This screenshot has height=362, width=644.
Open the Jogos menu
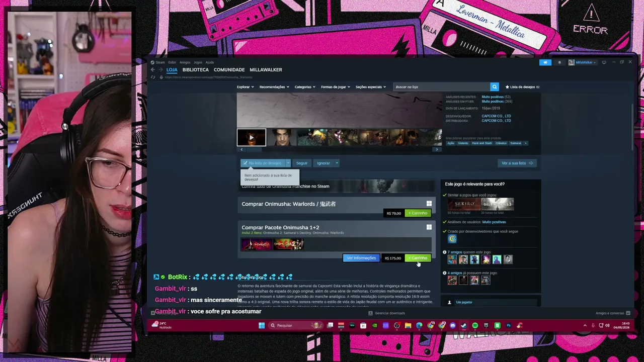tap(198, 62)
